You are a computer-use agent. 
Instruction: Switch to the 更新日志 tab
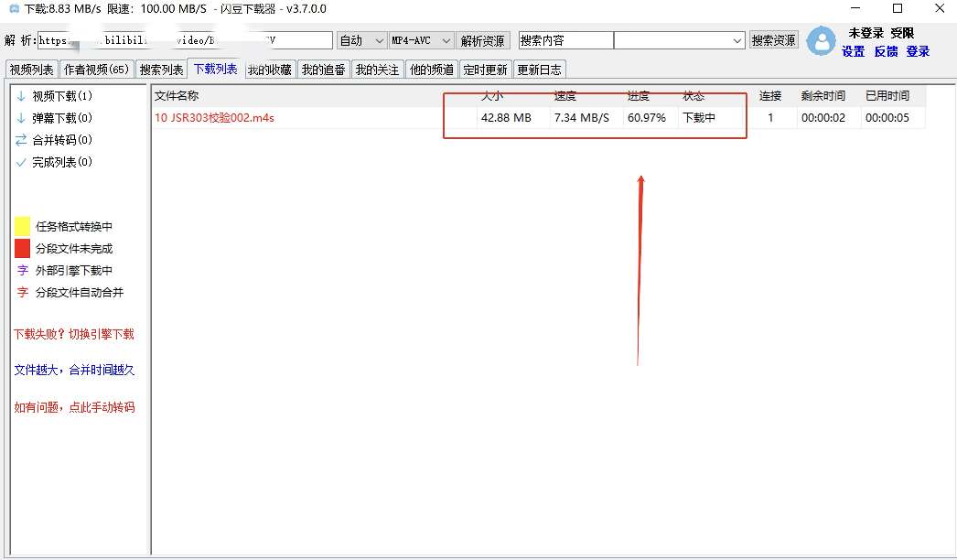[540, 70]
